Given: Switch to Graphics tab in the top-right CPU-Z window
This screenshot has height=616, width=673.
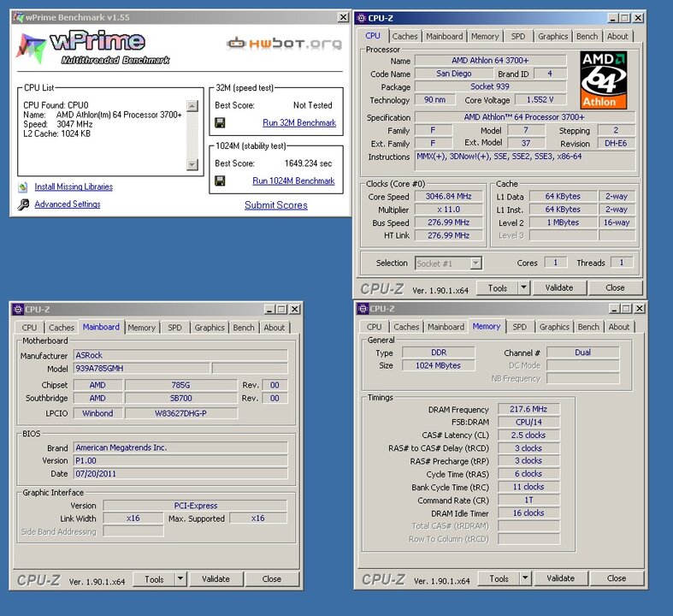Looking at the screenshot, I should tap(552, 37).
